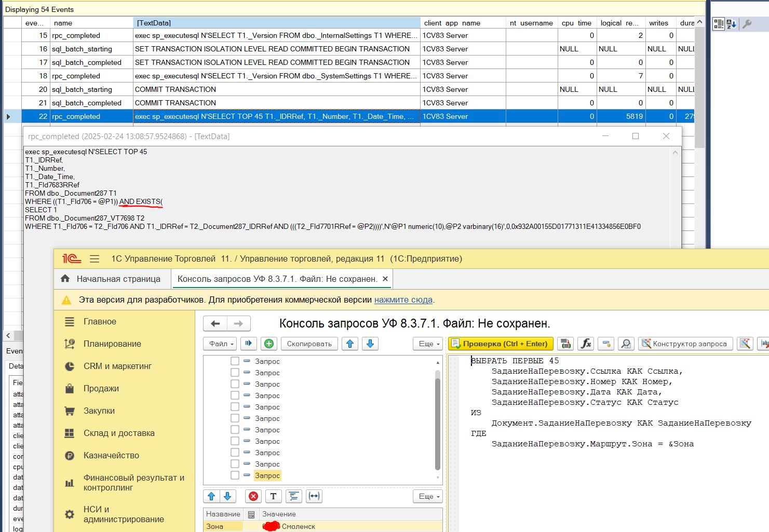
Task: Click the 1C logo icon
Action: [72, 258]
